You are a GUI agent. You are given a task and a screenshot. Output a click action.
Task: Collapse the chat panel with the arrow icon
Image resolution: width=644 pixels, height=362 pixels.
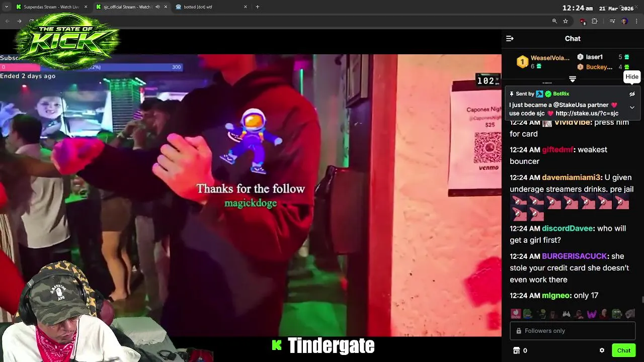[x=510, y=38]
